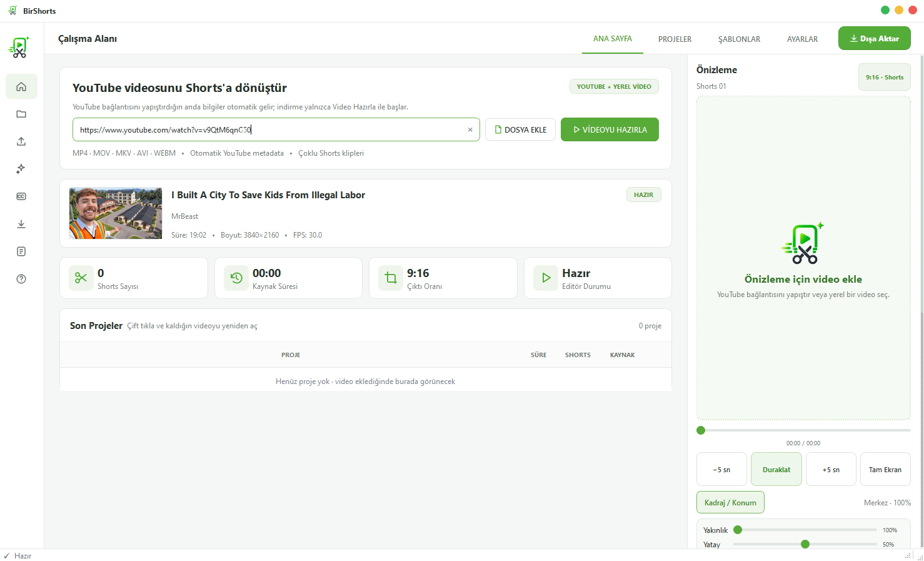The height and width of the screenshot is (561, 924).
Task: Open the document notes icon in sidebar
Action: point(21,251)
